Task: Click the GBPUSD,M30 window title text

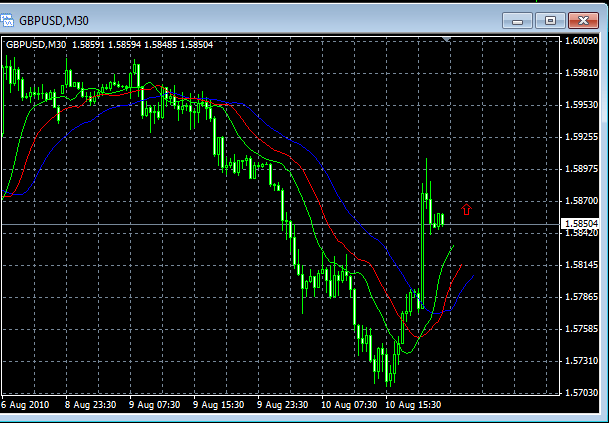Action: click(x=54, y=21)
